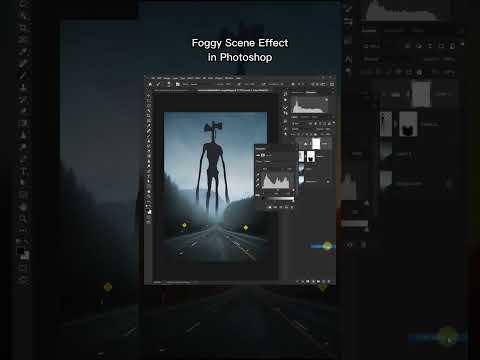Click the Home icon in Photoshop options bar
The width and height of the screenshot is (480, 360).
click(x=150, y=84)
